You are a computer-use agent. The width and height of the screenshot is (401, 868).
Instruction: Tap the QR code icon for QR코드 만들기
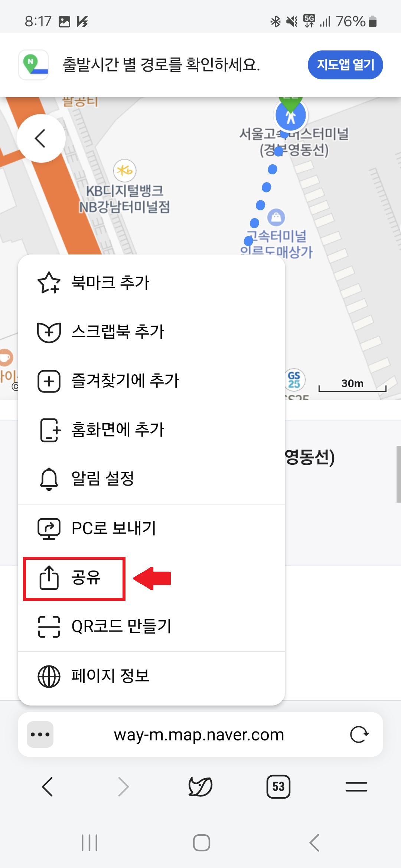(x=48, y=627)
